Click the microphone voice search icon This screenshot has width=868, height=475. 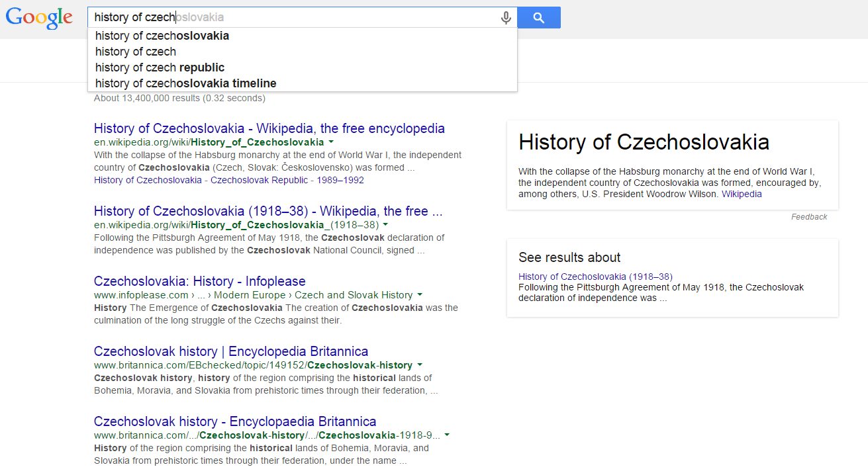click(506, 18)
